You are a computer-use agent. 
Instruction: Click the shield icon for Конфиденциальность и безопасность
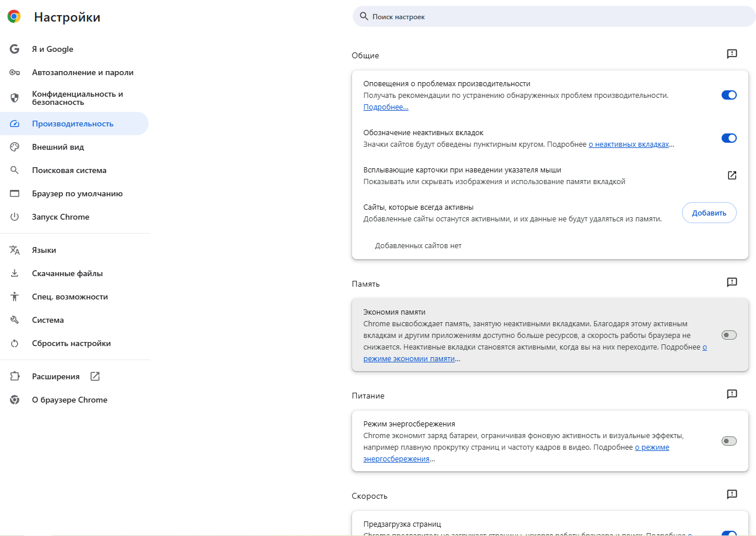pyautogui.click(x=15, y=98)
